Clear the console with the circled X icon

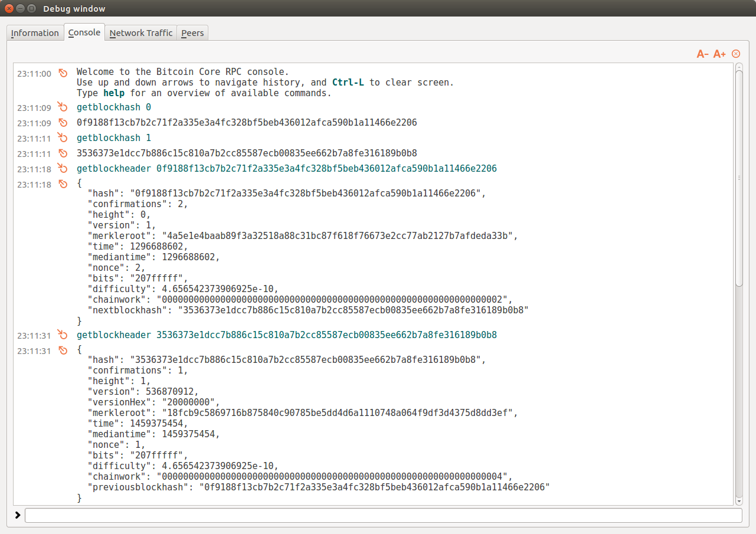(736, 54)
